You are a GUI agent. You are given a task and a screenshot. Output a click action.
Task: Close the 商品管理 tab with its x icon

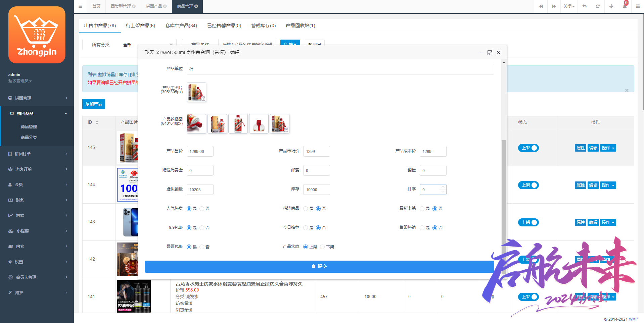(196, 6)
